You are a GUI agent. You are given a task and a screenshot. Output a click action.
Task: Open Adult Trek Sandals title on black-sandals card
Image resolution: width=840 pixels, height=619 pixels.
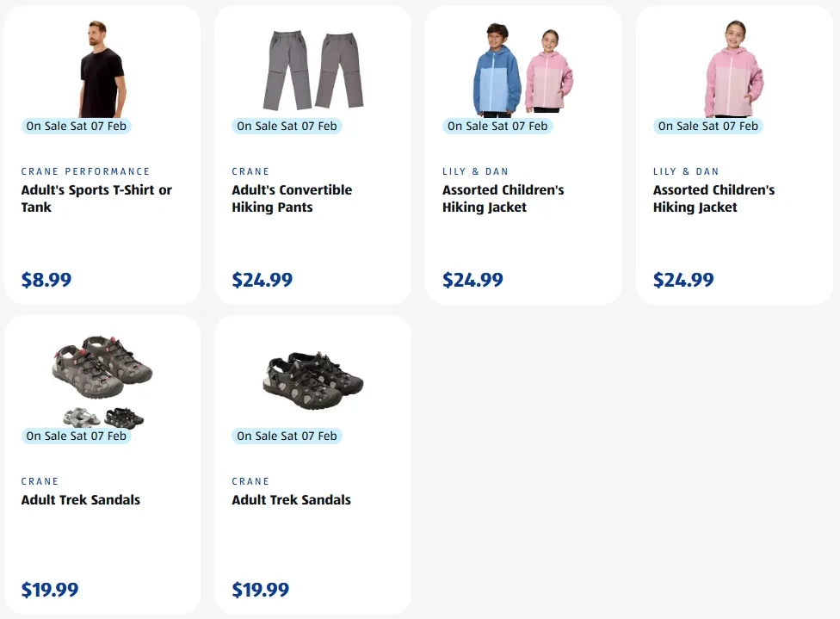292,500
